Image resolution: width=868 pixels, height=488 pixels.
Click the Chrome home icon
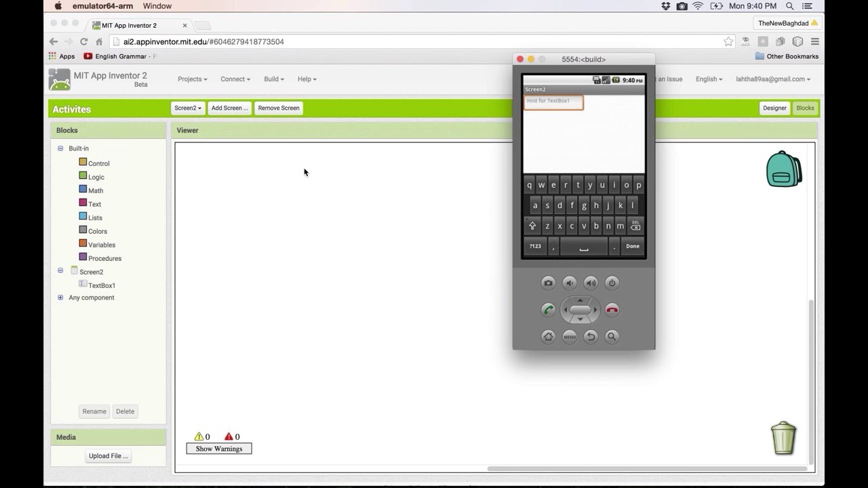[x=99, y=41]
